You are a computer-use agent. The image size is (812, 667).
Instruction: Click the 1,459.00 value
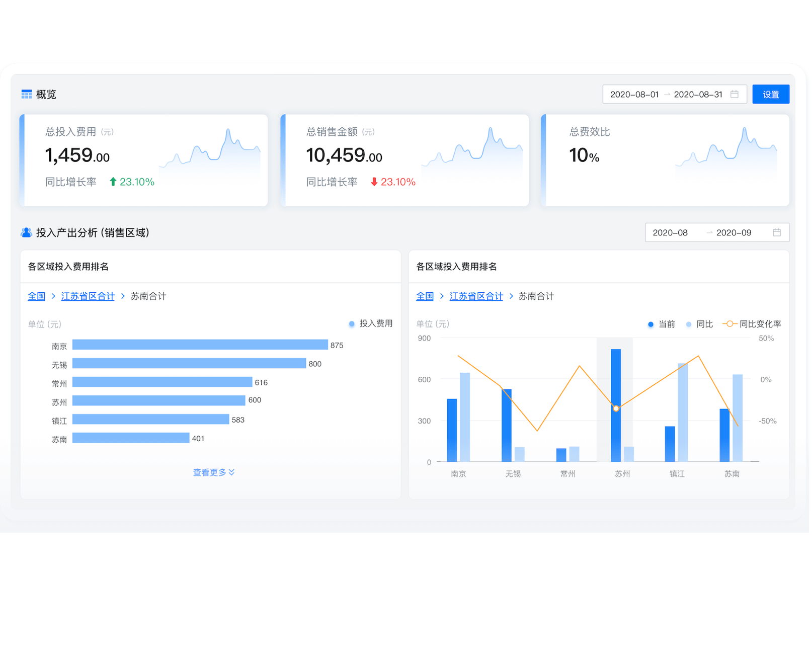pos(77,155)
